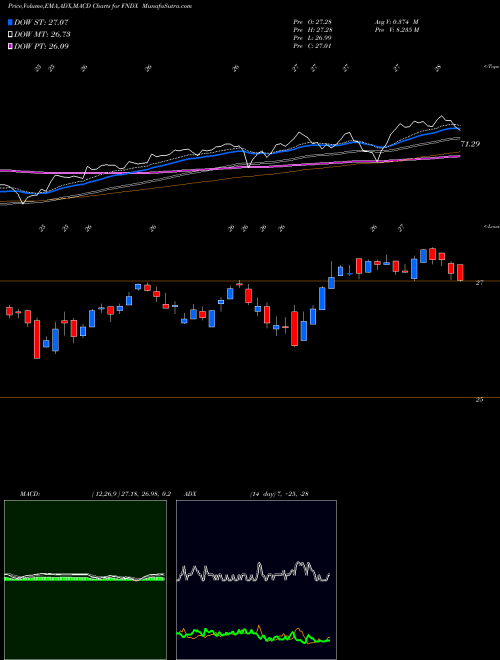This screenshot has height=660, width=500.
Task: Open the dark blue ADX indicator panel
Action: click(256, 580)
